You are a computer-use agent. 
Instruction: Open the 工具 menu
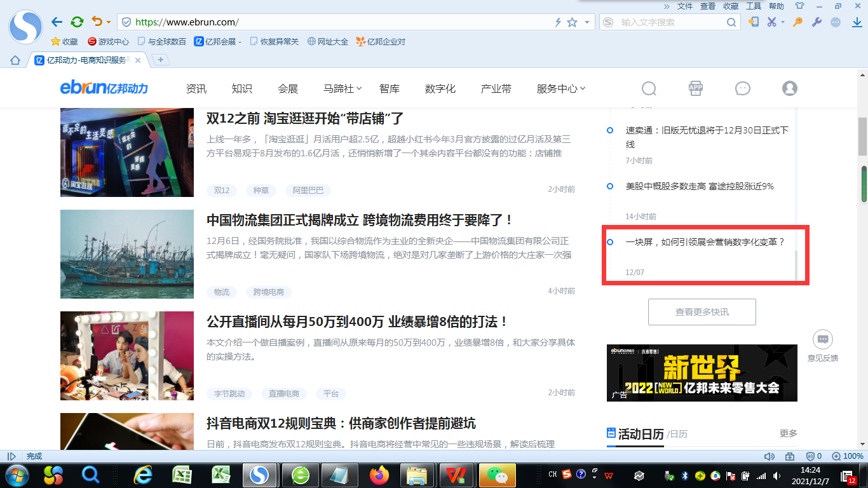point(754,6)
